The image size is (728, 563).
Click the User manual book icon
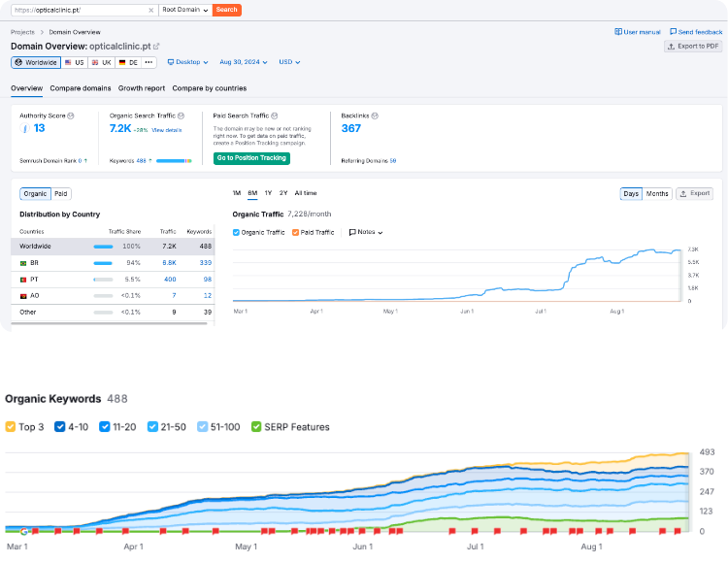tap(618, 32)
